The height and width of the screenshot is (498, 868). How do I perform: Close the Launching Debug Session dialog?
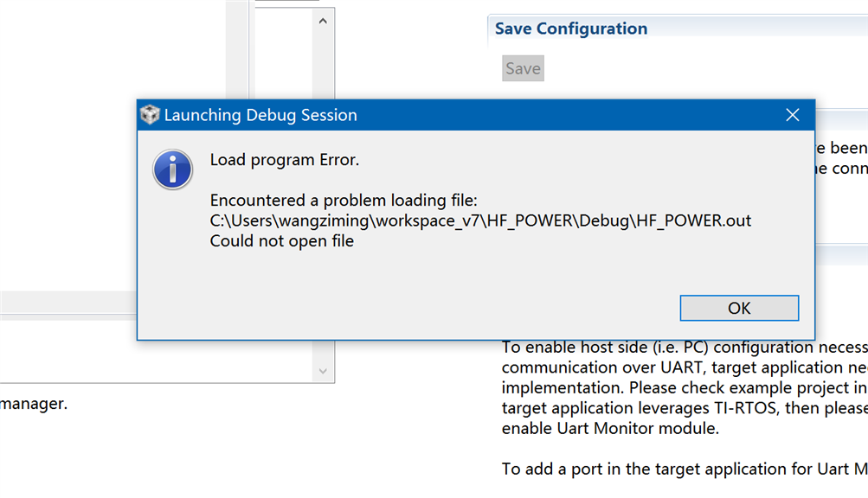792,115
